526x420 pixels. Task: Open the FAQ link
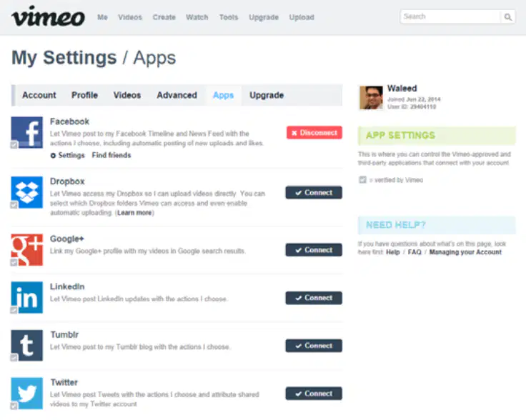click(415, 252)
